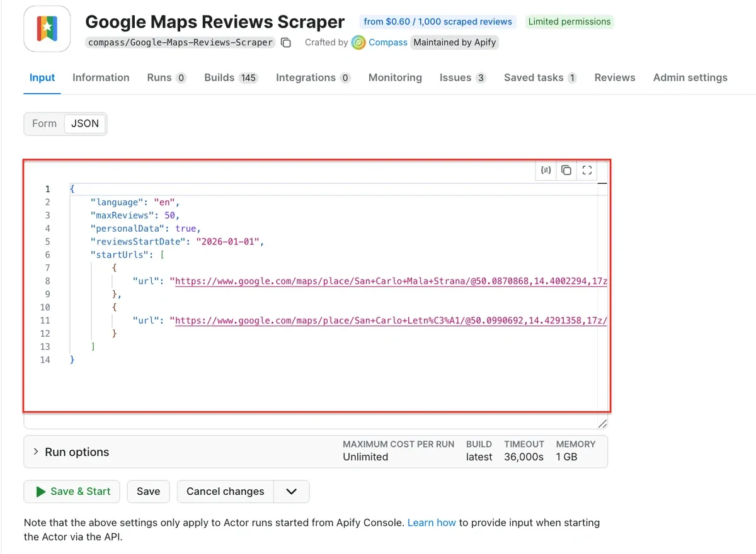Click the pricing badge from $0.60 / 1,000 scraped reviews
The height and width of the screenshot is (554, 756).
pyautogui.click(x=438, y=21)
